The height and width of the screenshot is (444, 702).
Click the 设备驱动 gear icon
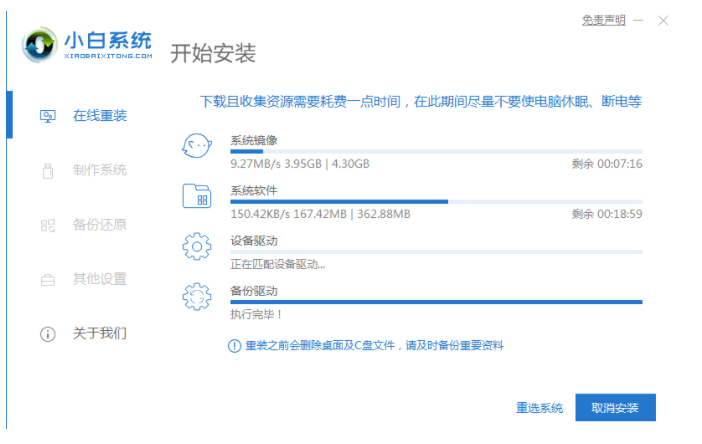click(x=196, y=246)
